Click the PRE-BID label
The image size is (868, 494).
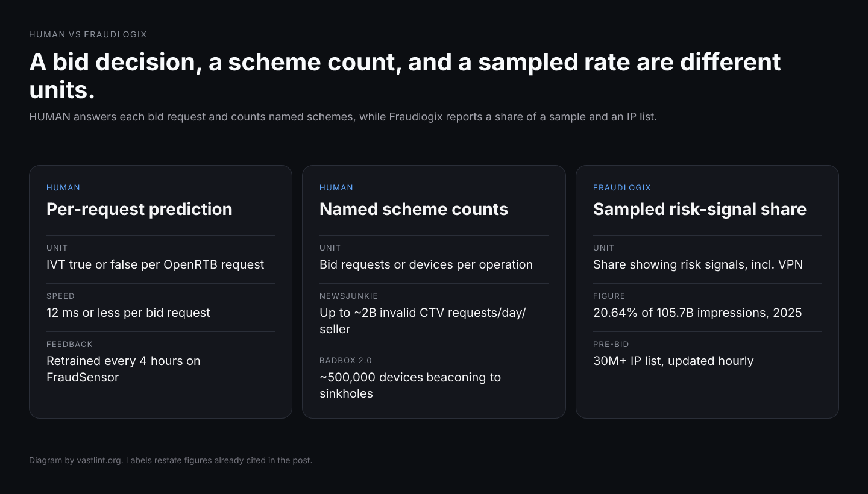[611, 344]
